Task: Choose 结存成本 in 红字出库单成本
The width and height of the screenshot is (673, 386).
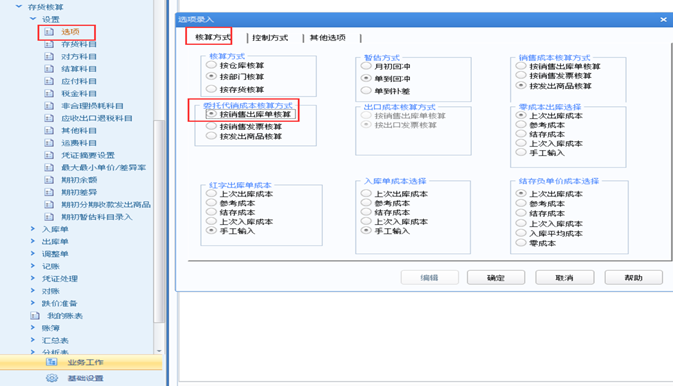Action: point(211,212)
